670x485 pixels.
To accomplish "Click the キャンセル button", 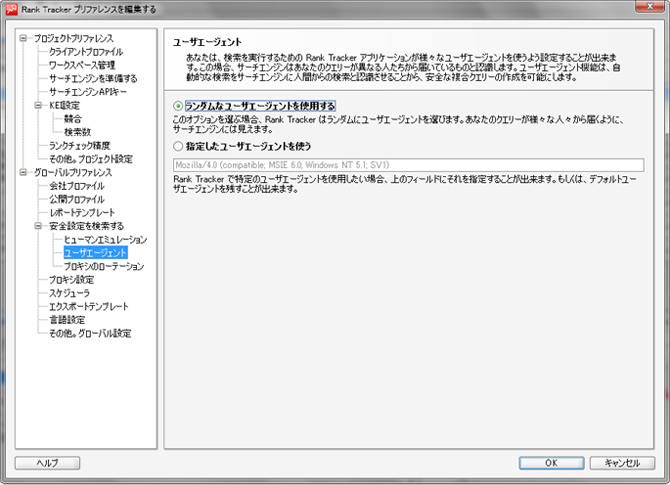I will 622,463.
